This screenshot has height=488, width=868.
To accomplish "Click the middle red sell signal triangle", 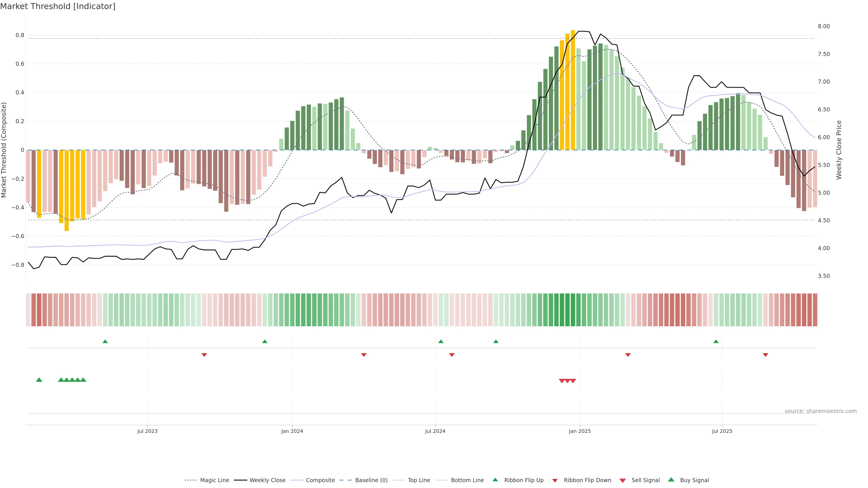I will tap(567, 381).
